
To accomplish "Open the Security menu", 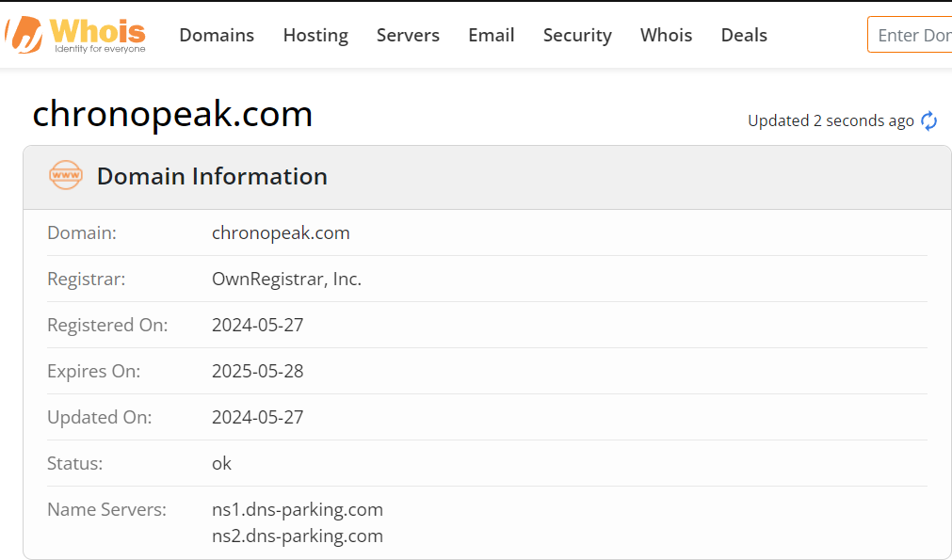I will [x=577, y=35].
